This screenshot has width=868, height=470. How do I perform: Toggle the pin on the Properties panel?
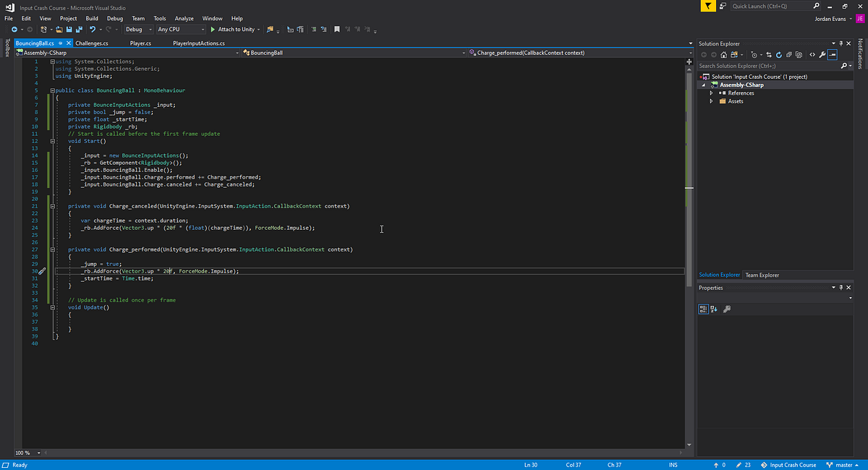[841, 288]
